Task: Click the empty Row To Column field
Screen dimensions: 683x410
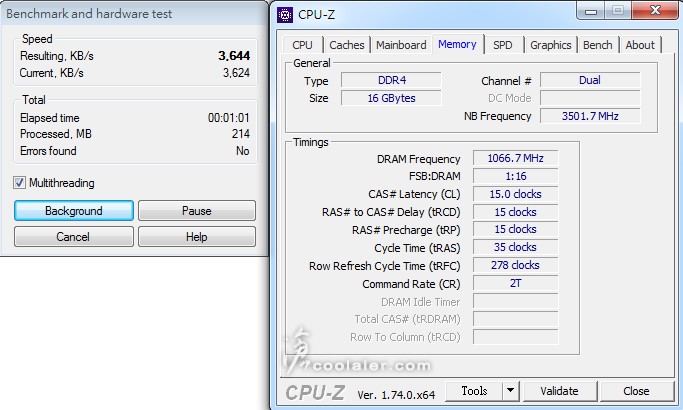Action: point(515,337)
